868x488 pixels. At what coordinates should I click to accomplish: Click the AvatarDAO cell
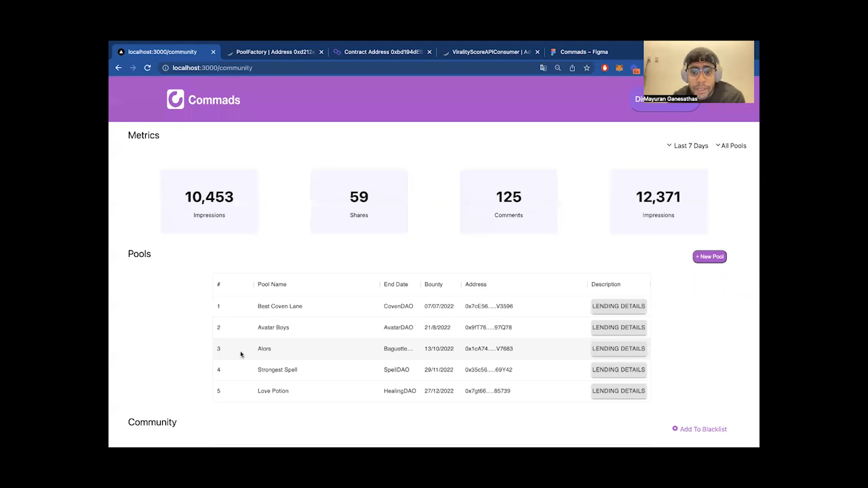click(x=399, y=327)
